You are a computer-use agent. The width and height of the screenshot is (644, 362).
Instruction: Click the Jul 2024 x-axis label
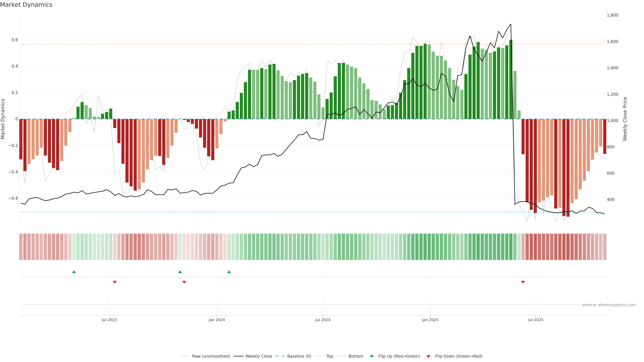323,320
